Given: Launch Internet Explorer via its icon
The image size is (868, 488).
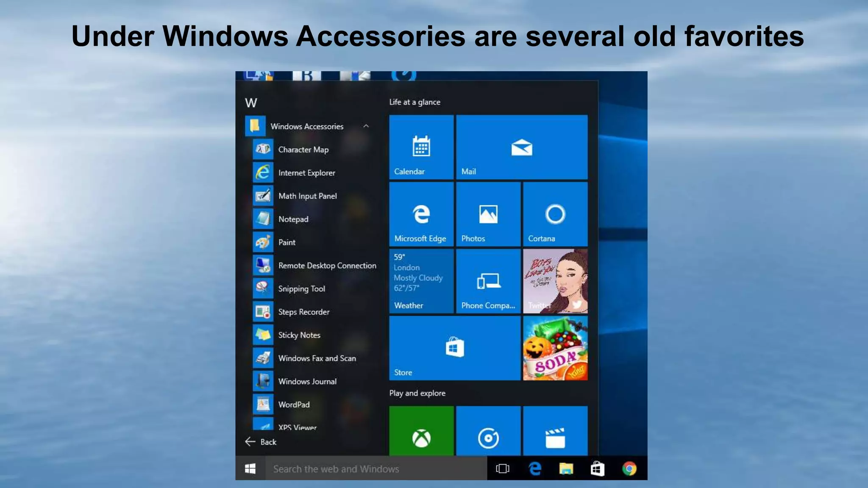Looking at the screenshot, I should tap(263, 172).
